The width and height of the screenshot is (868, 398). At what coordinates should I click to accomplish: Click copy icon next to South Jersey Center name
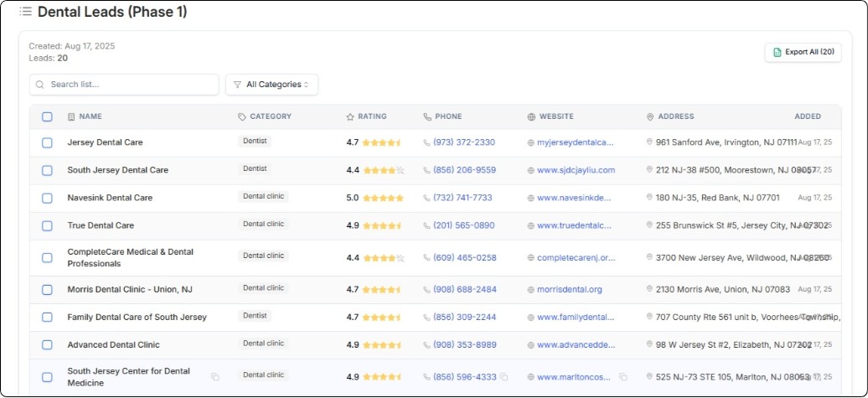[x=214, y=377]
